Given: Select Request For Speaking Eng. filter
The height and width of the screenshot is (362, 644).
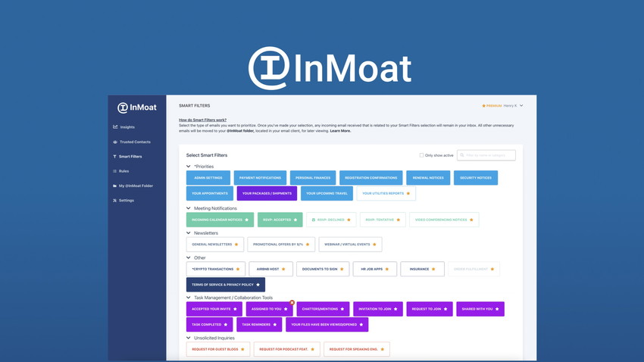Looking at the screenshot, I should [x=357, y=349].
